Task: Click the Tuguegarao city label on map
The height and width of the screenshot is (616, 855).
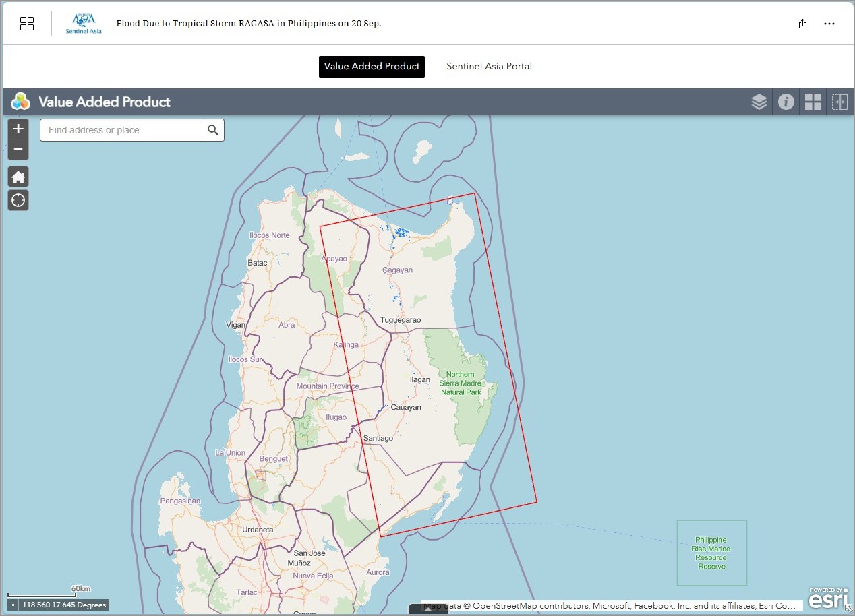Action: [x=400, y=320]
